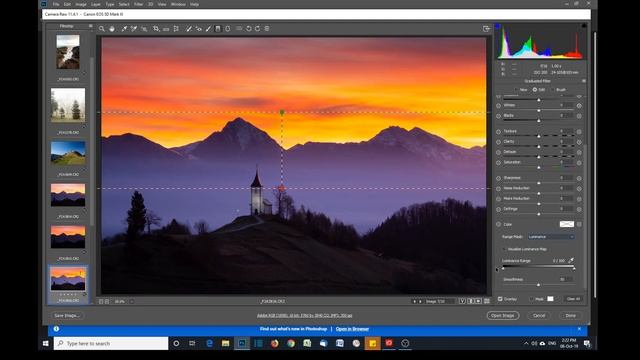Click the increase Dehaze plus icon
This screenshot has width=640, height=360.
579,152
